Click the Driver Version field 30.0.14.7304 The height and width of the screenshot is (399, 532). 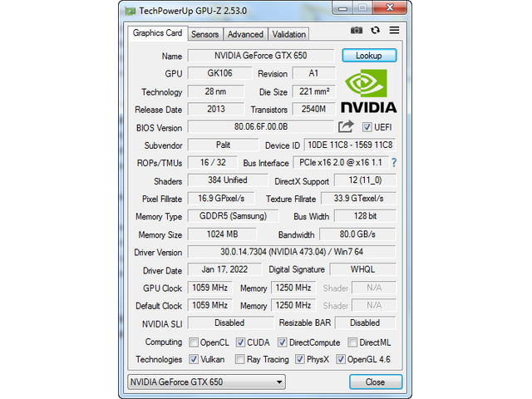tap(292, 252)
